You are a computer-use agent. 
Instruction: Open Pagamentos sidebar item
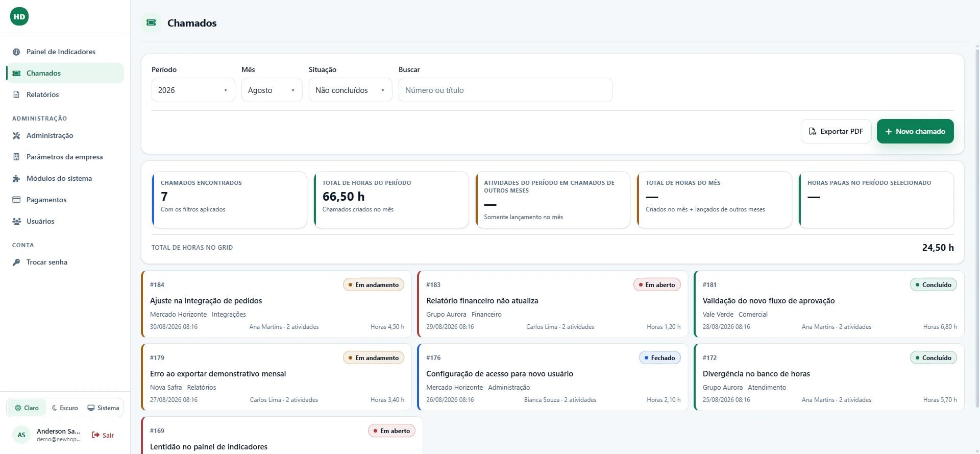tap(65, 200)
